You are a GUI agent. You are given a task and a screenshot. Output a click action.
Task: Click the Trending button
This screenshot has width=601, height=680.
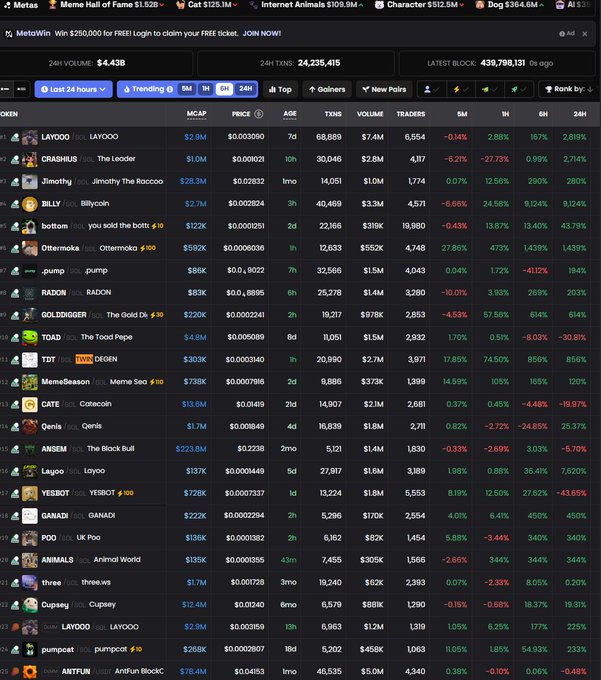tap(148, 89)
